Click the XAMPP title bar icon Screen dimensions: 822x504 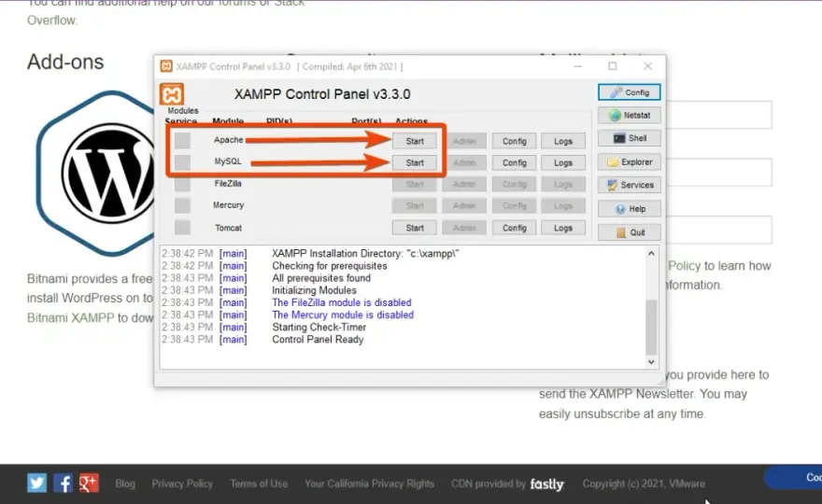coord(166,66)
